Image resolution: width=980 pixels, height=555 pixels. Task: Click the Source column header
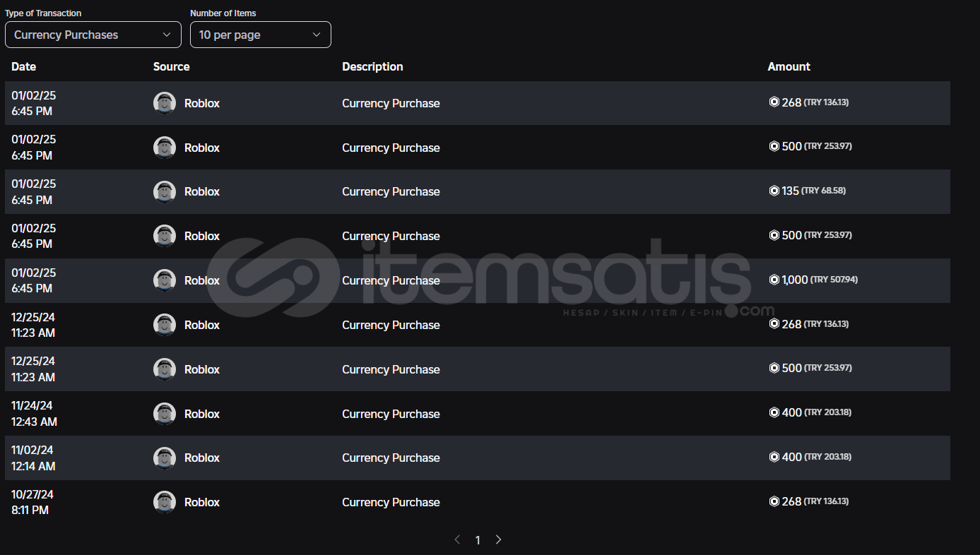(x=171, y=66)
